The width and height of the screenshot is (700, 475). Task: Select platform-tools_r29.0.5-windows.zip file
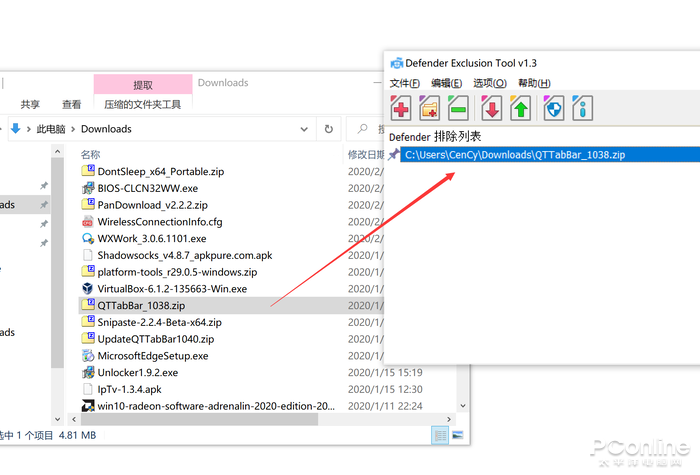177,272
